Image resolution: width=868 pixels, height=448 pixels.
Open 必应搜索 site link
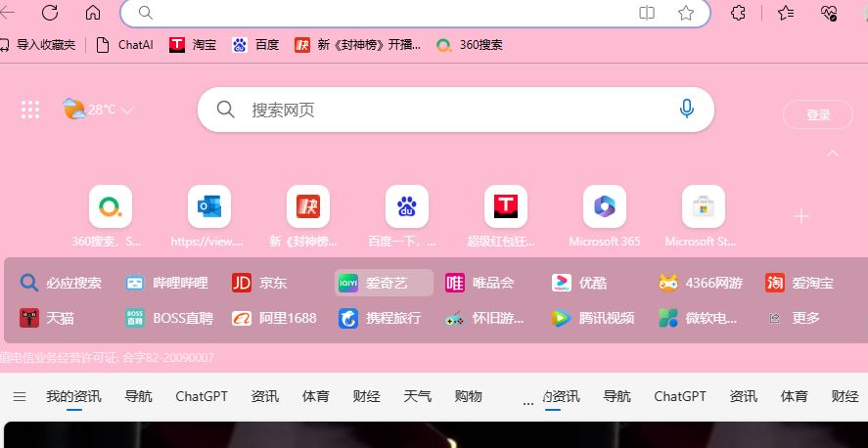[x=61, y=284]
